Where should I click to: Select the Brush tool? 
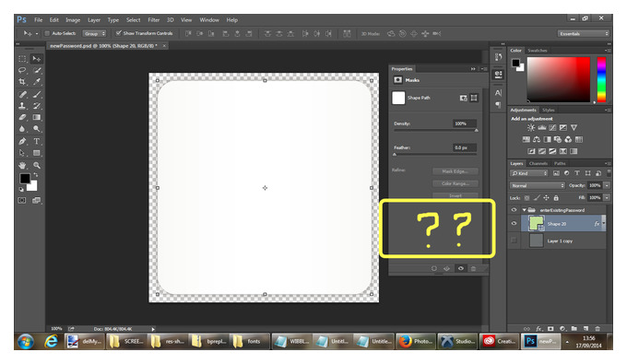click(x=37, y=95)
